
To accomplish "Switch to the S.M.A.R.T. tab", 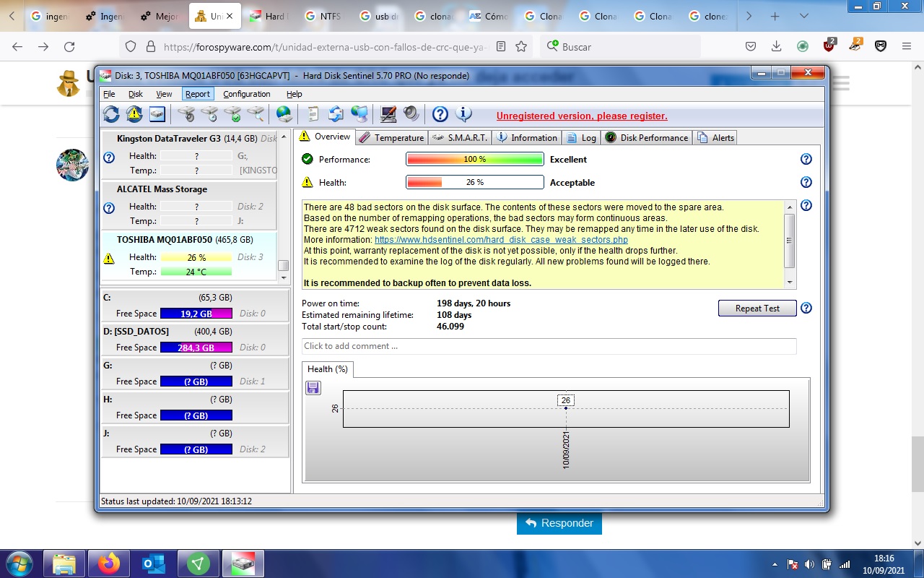I will coord(460,137).
